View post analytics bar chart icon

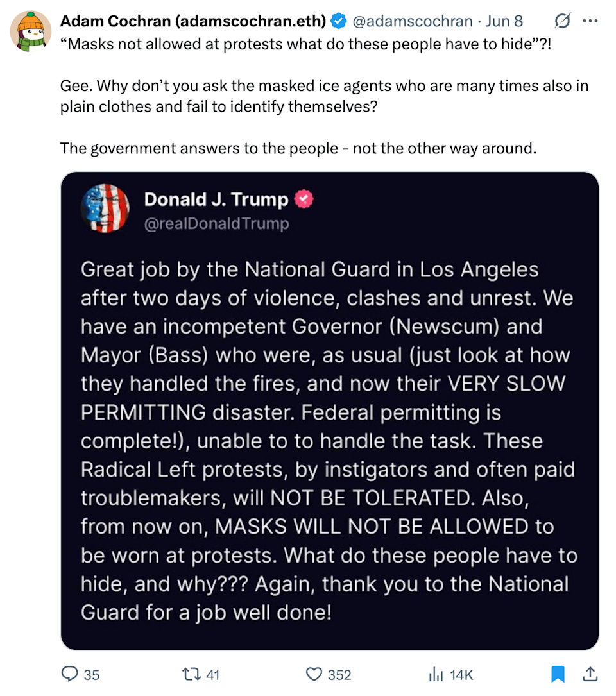(x=436, y=675)
